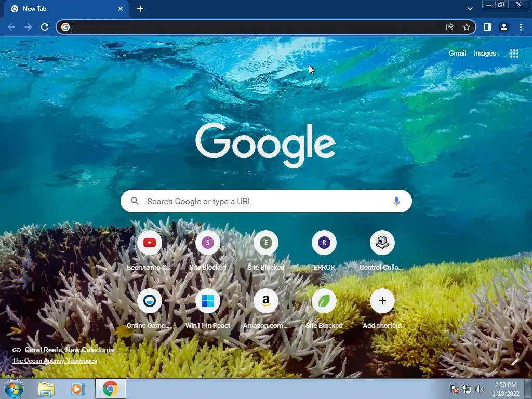Go back with the back arrow
532x399 pixels.
(x=11, y=27)
